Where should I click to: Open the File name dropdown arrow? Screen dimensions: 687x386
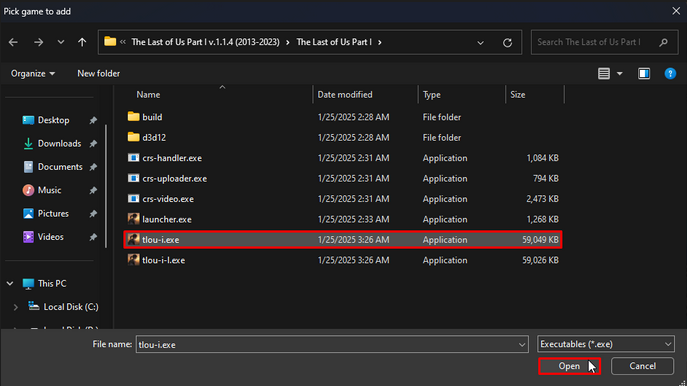coord(522,344)
